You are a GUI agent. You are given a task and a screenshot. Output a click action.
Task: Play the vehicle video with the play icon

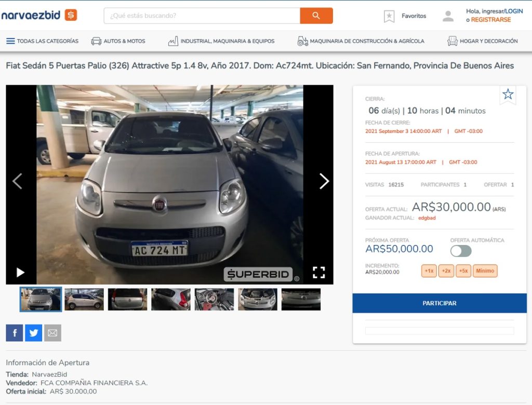click(x=20, y=272)
